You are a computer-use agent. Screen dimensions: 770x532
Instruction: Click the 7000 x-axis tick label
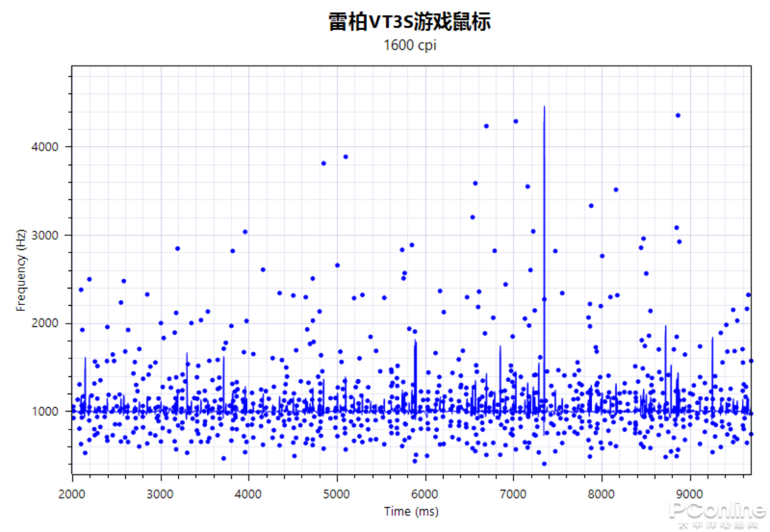pos(513,494)
